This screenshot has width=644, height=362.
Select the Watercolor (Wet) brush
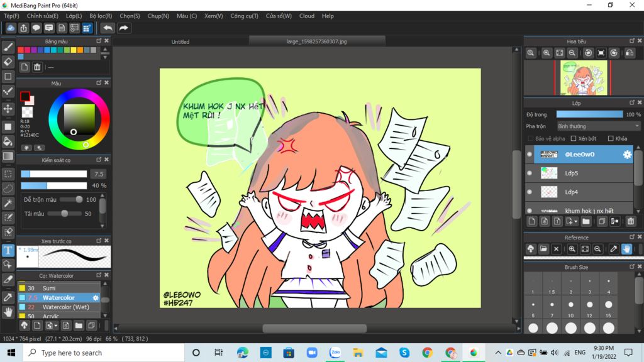pyautogui.click(x=58, y=307)
